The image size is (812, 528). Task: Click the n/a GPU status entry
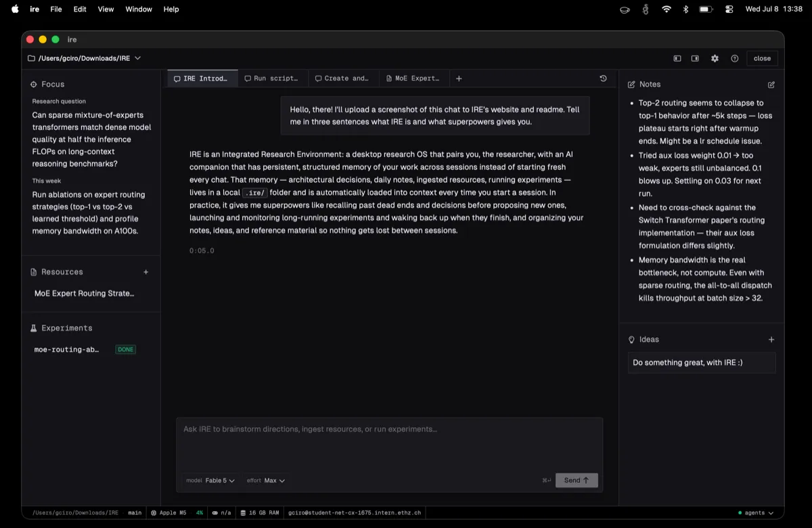pyautogui.click(x=221, y=513)
